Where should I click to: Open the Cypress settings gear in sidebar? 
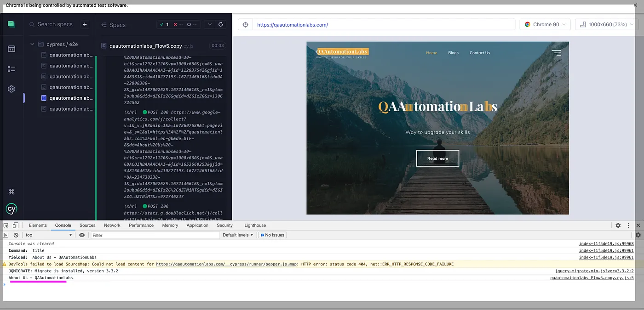pyautogui.click(x=11, y=89)
